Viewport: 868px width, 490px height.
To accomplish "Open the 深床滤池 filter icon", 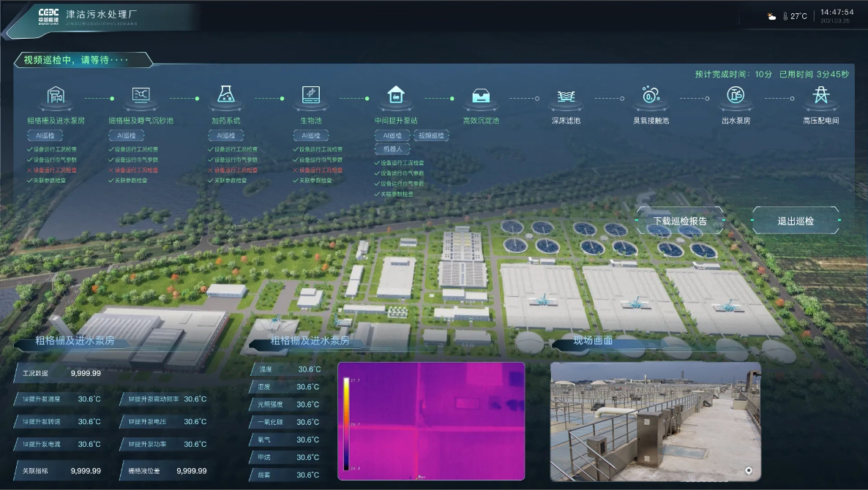I will pos(566,97).
